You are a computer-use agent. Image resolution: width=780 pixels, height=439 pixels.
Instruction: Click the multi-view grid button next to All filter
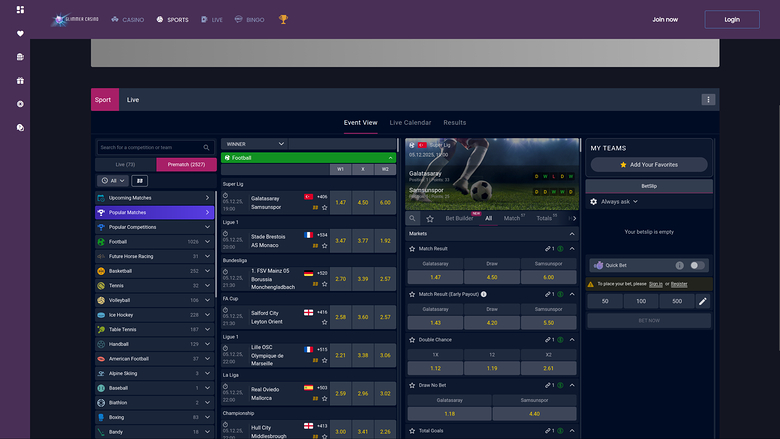[x=140, y=181]
